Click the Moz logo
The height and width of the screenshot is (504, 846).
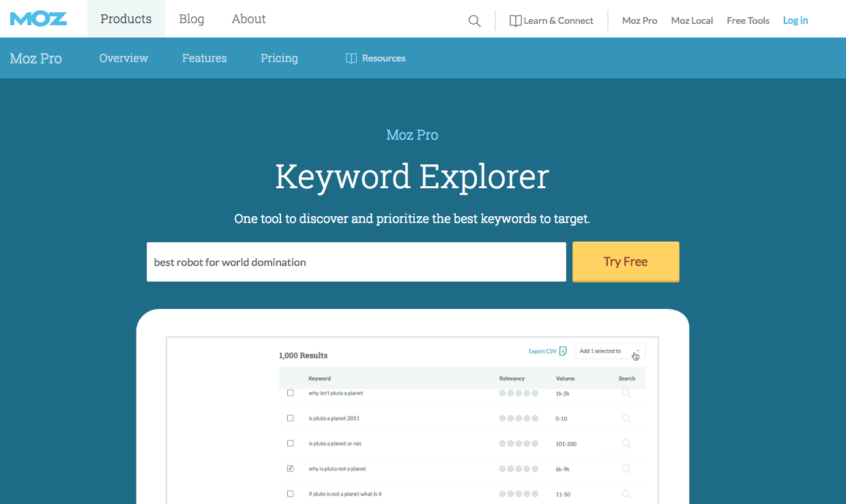38,19
